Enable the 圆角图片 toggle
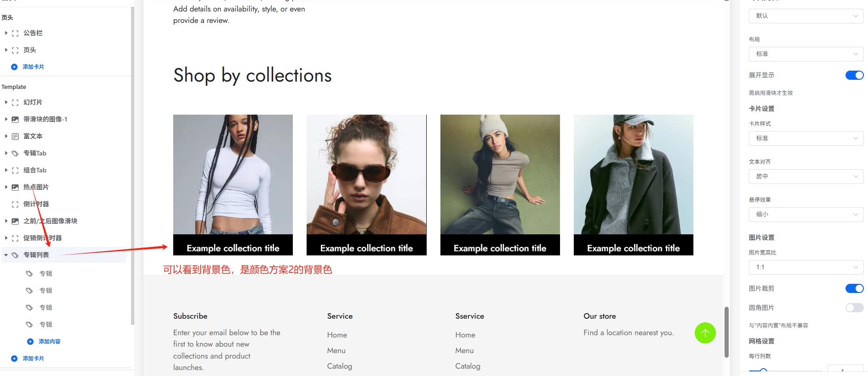868x376 pixels. coord(854,308)
